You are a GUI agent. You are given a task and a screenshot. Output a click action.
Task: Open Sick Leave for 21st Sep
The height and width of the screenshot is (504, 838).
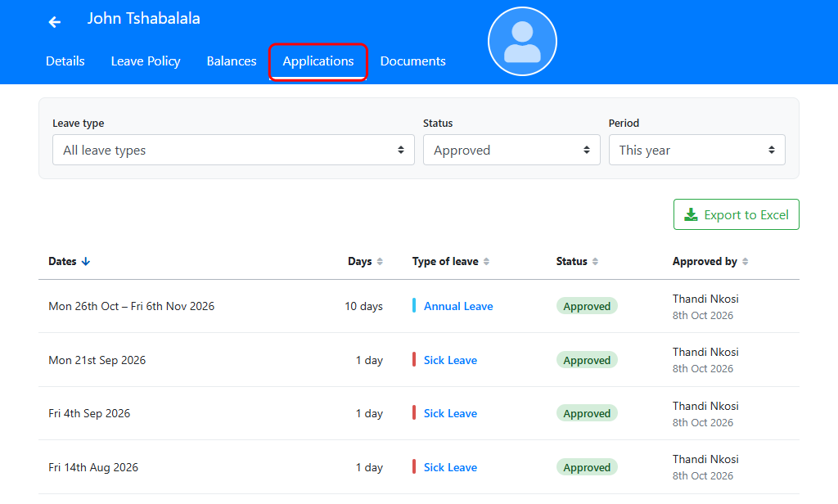click(x=451, y=360)
